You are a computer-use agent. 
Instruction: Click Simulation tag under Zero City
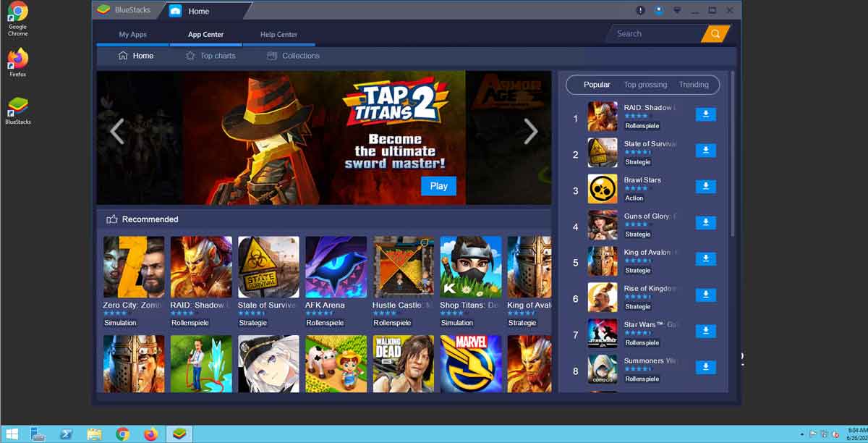pyautogui.click(x=120, y=323)
